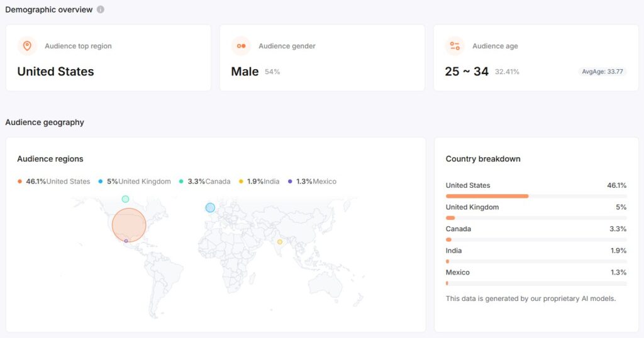Click the AvgAge: 33.77 badge
This screenshot has width=644, height=338.
click(x=602, y=72)
